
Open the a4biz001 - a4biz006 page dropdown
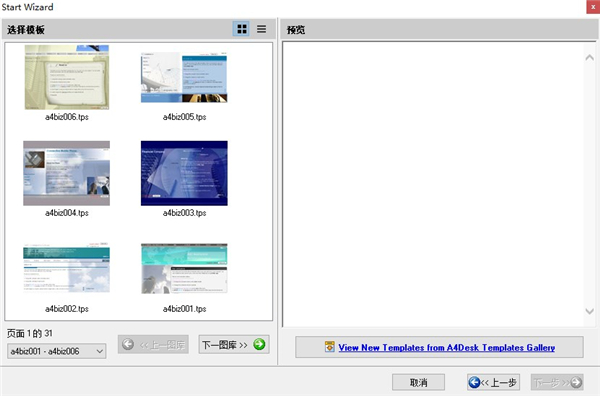[57, 351]
